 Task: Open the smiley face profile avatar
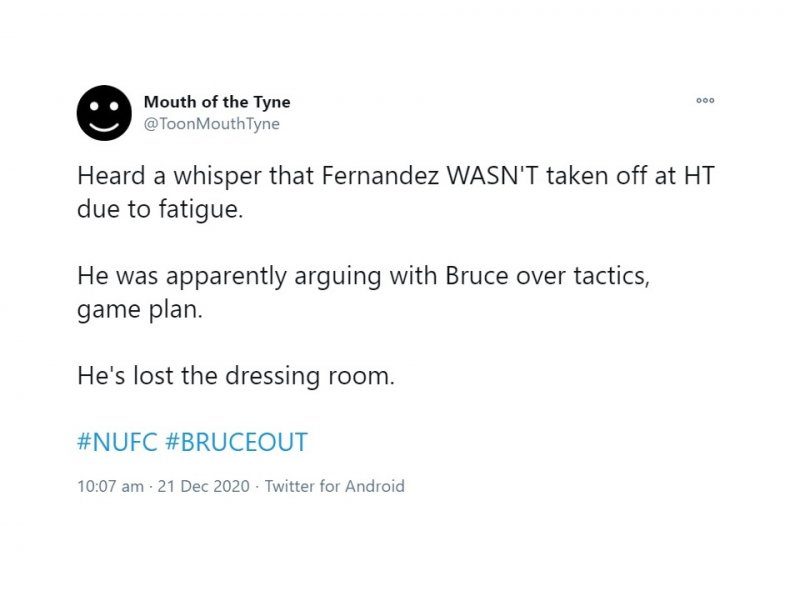tap(104, 113)
